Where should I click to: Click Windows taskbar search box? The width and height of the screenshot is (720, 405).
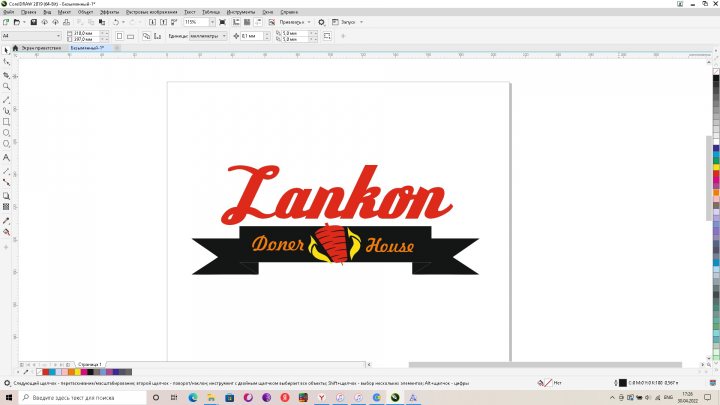[83, 398]
